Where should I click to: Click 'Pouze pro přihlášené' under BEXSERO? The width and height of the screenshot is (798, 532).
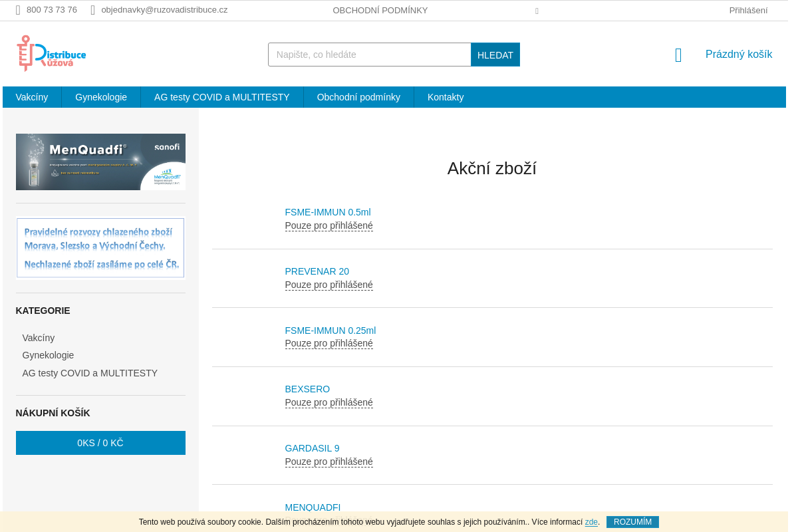[329, 403]
